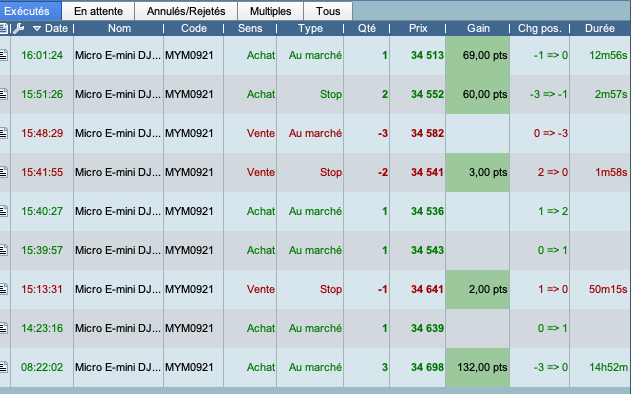Viewport: 631px width, 394px height.
Task: Sort by Code column header
Action: point(194,28)
